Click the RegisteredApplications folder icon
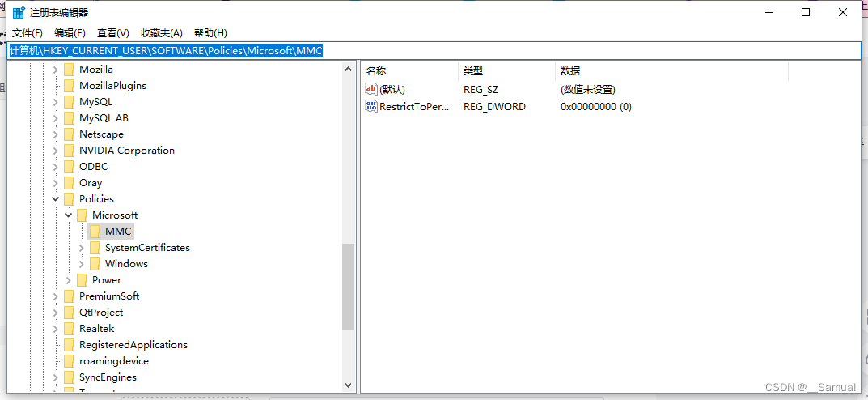Viewport: 868px width, 400px height. tap(69, 345)
